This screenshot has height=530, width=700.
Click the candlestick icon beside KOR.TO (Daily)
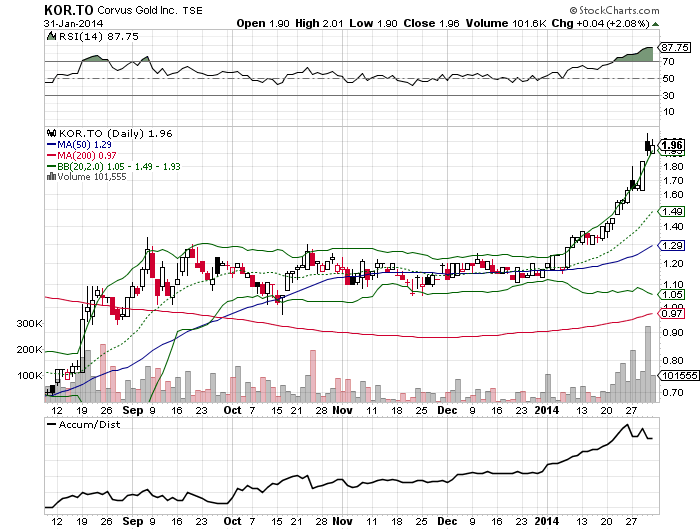(51, 133)
